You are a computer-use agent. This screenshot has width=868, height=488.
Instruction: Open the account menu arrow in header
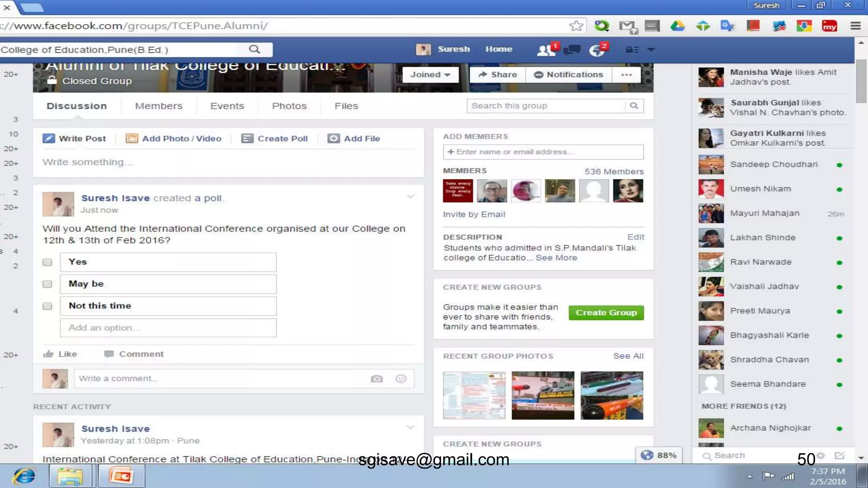[651, 50]
